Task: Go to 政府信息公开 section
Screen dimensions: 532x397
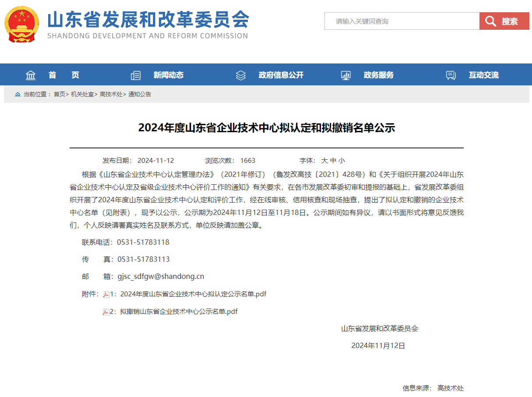Action: pyautogui.click(x=281, y=75)
